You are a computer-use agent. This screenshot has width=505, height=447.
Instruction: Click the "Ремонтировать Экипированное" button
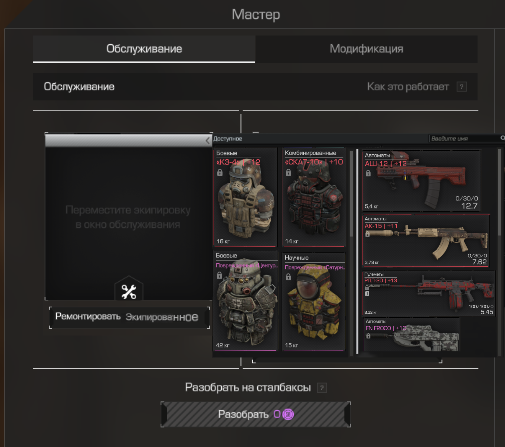point(130,317)
